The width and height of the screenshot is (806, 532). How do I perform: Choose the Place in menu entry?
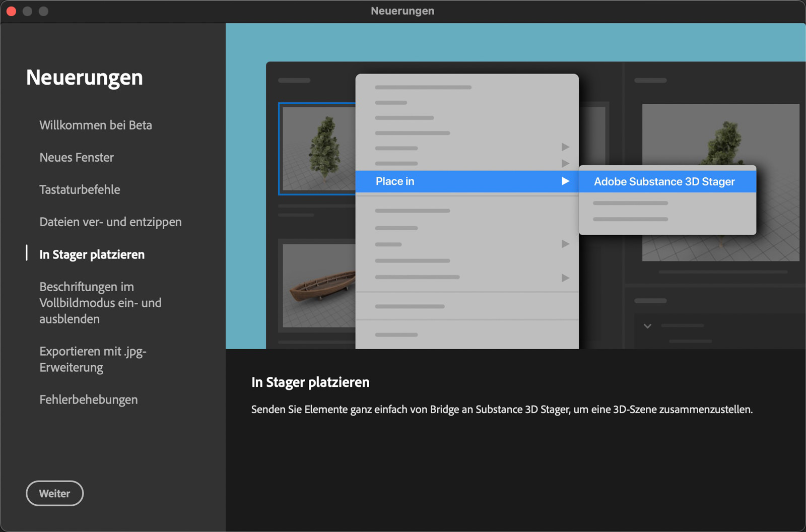[x=395, y=181]
